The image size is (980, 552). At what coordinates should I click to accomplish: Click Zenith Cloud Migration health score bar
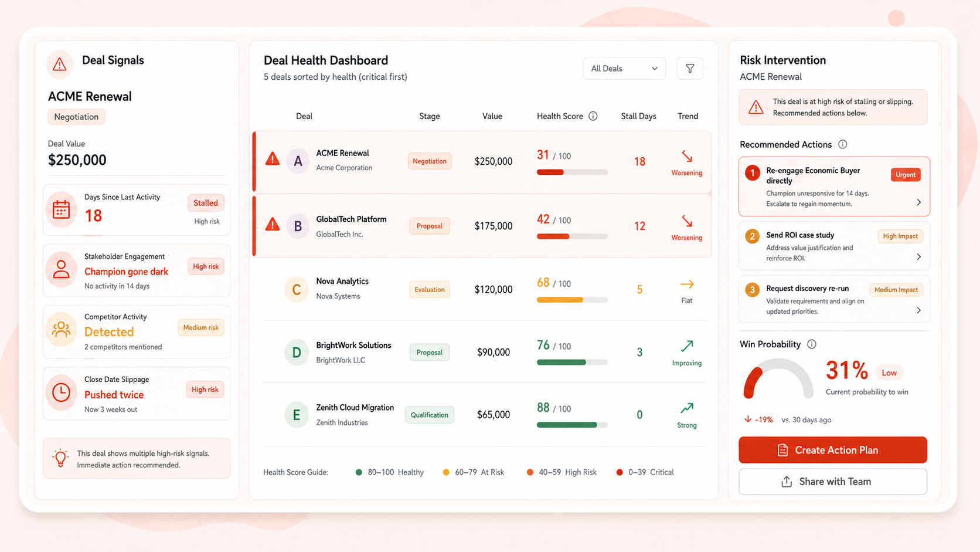[x=572, y=425]
